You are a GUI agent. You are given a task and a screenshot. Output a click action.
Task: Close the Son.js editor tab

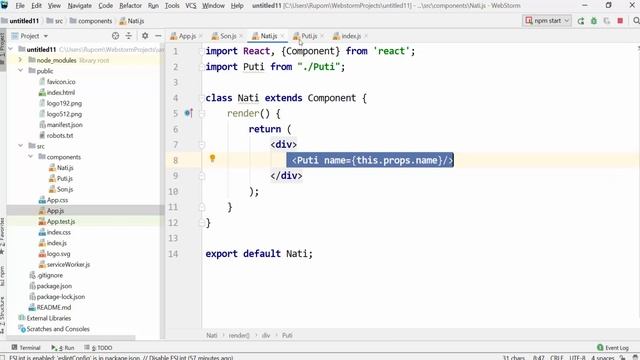(241, 36)
